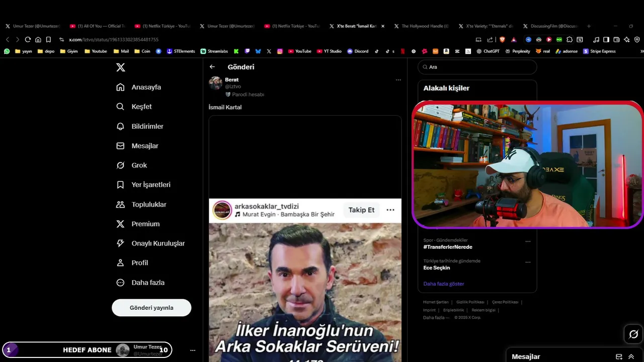Click Berat's profile avatar
Viewport: 644px width, 362px height.
click(x=216, y=83)
